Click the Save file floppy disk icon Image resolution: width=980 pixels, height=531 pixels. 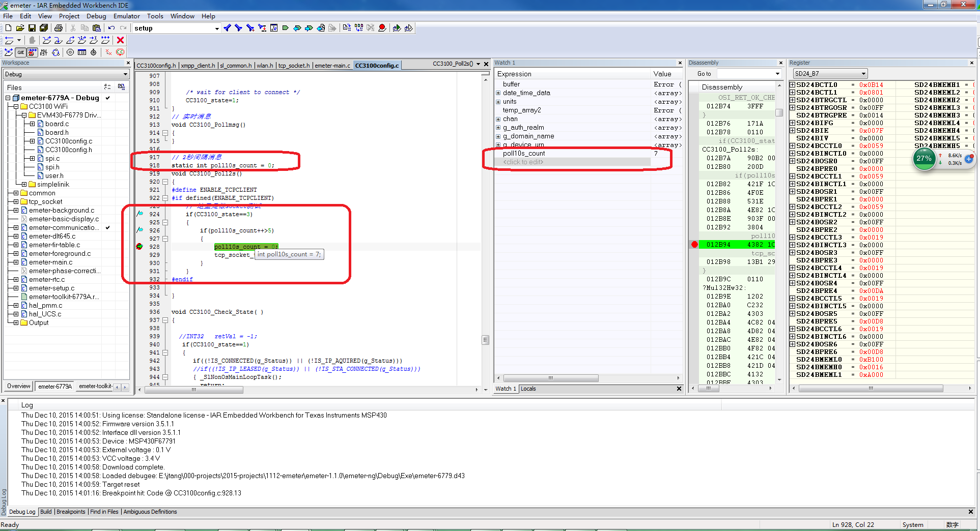point(32,28)
